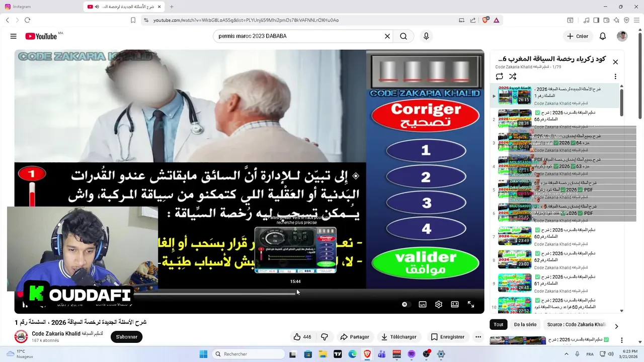
Task: Seek on the video progress bar
Action: tap(249, 294)
